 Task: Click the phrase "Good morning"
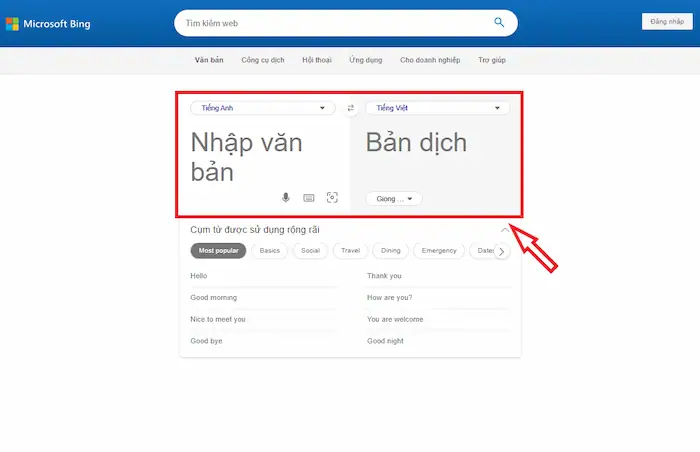click(214, 297)
